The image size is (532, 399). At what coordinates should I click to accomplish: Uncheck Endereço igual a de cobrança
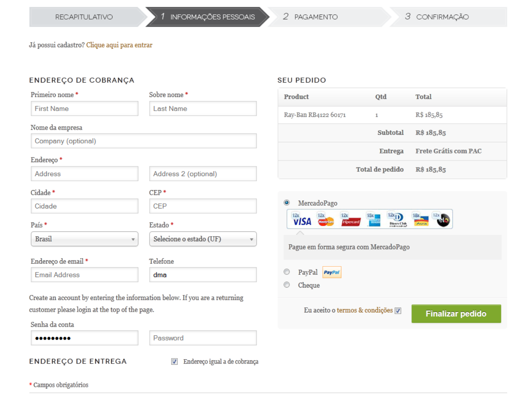[x=175, y=362]
